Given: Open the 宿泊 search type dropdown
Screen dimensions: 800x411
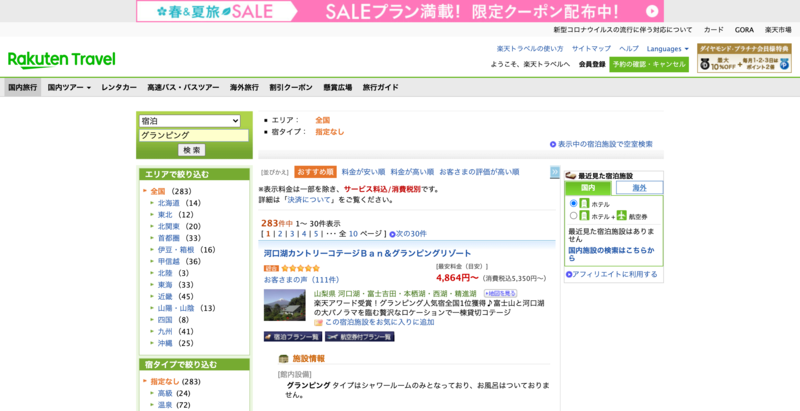Looking at the screenshot, I should click(190, 121).
